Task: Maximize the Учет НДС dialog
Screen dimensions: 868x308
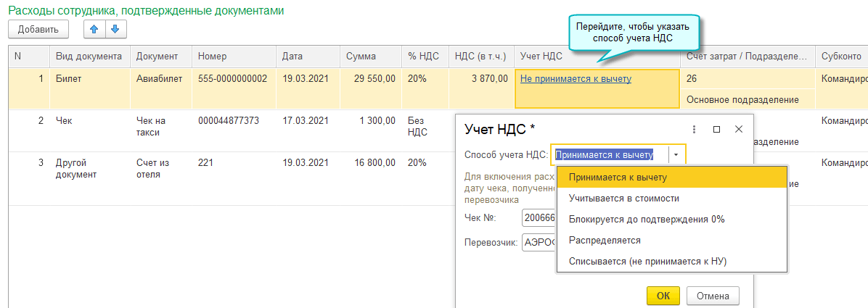Action: tap(716, 129)
